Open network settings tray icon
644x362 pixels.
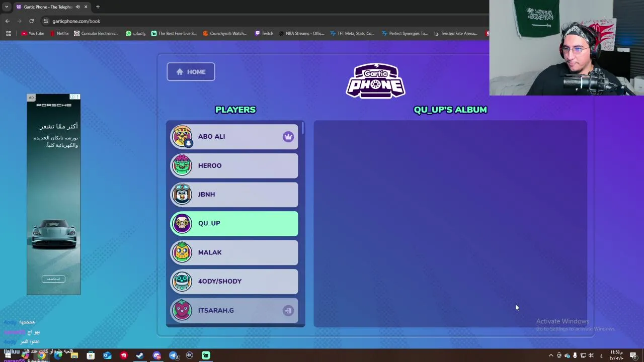pyautogui.click(x=584, y=355)
